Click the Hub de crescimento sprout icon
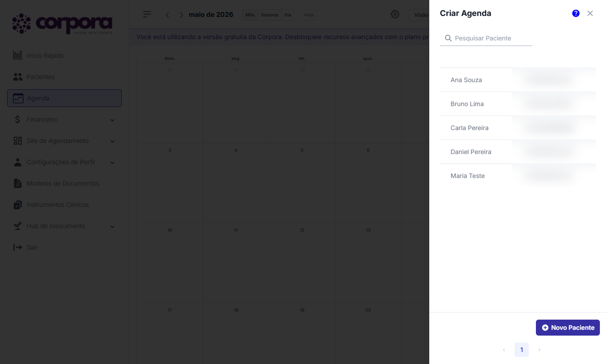This screenshot has height=364, width=607. point(18,226)
